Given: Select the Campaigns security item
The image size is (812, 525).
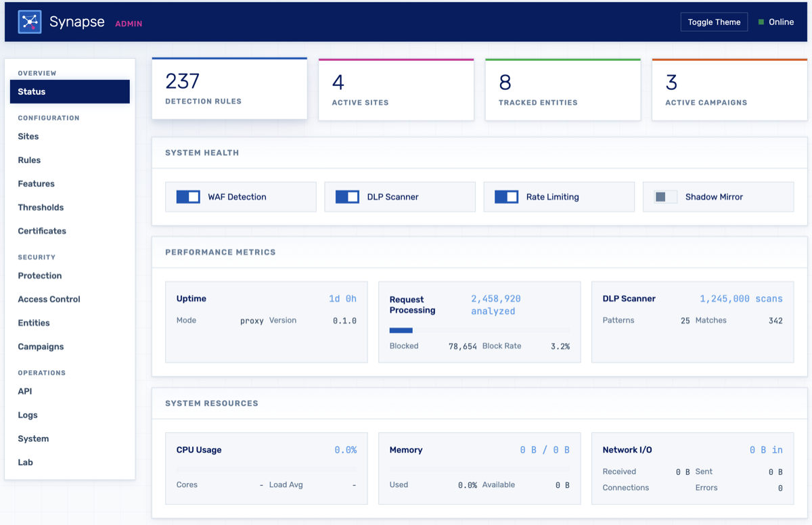Looking at the screenshot, I should 39,346.
